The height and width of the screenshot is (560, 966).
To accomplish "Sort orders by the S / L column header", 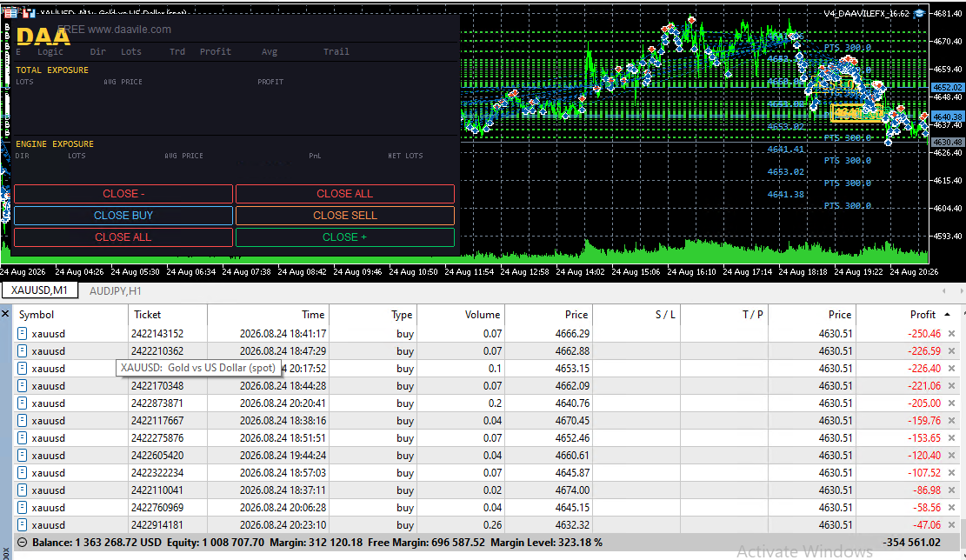I will tap(636, 314).
